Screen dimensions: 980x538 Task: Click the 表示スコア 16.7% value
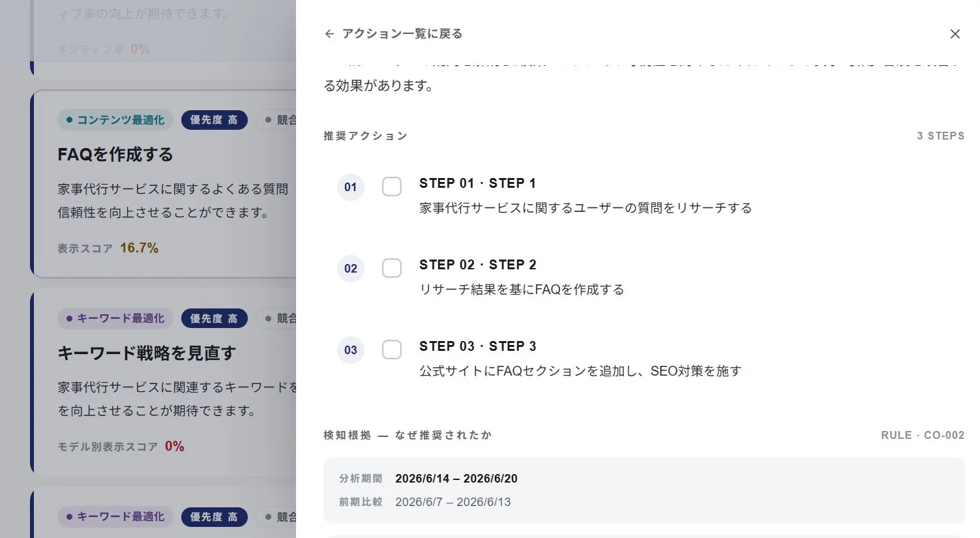[139, 248]
